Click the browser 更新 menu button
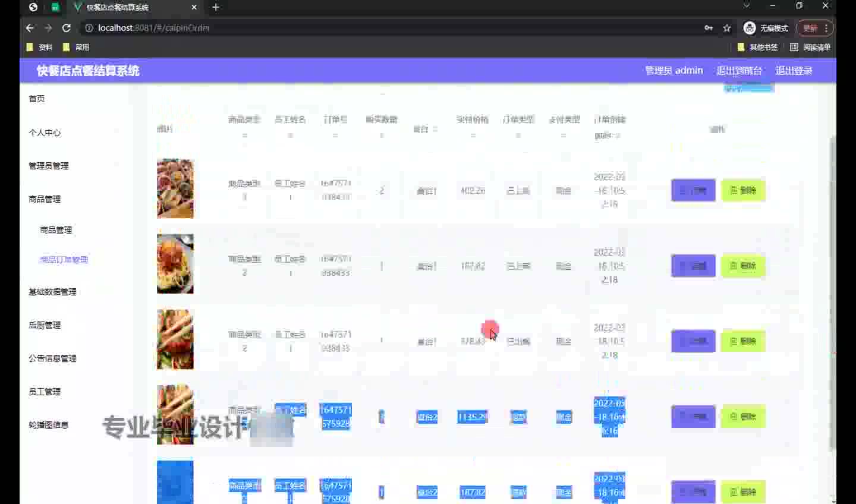Viewport: 856px width, 504px height. pos(814,28)
